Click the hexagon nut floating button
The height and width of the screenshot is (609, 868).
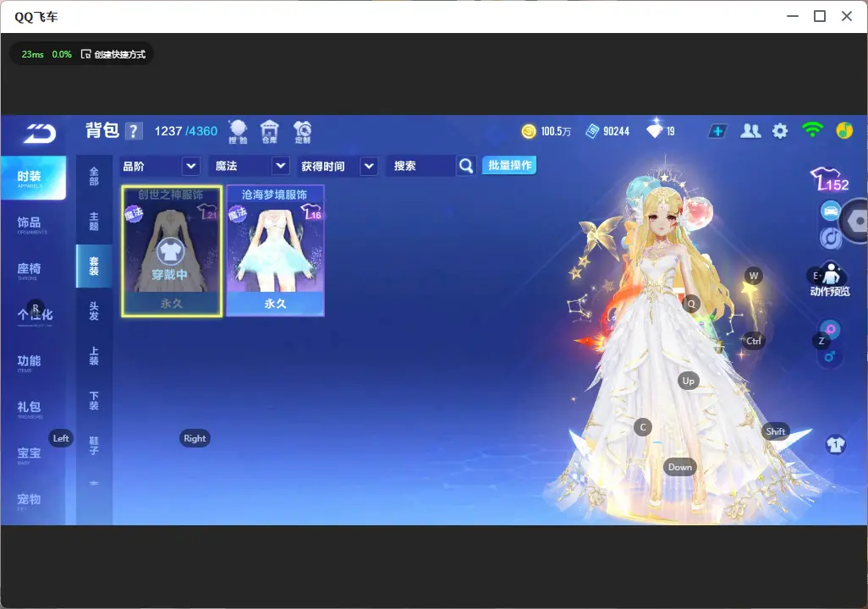856,222
